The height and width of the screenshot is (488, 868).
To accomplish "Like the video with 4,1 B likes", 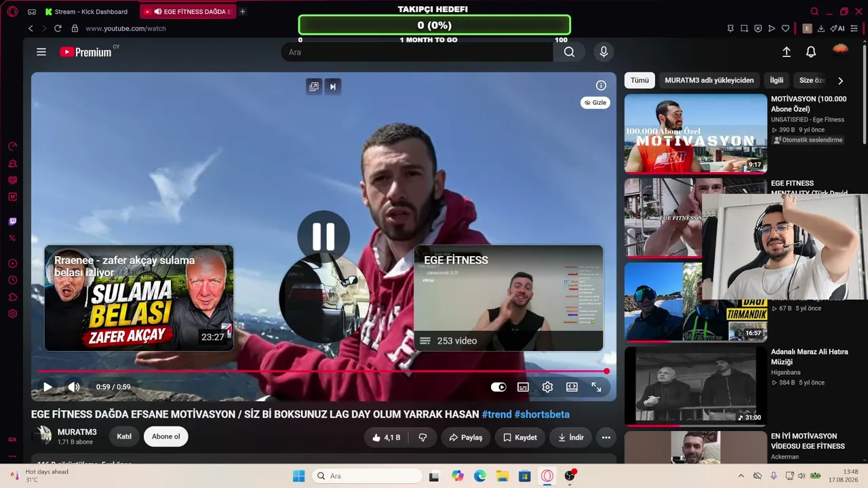I will (x=387, y=438).
